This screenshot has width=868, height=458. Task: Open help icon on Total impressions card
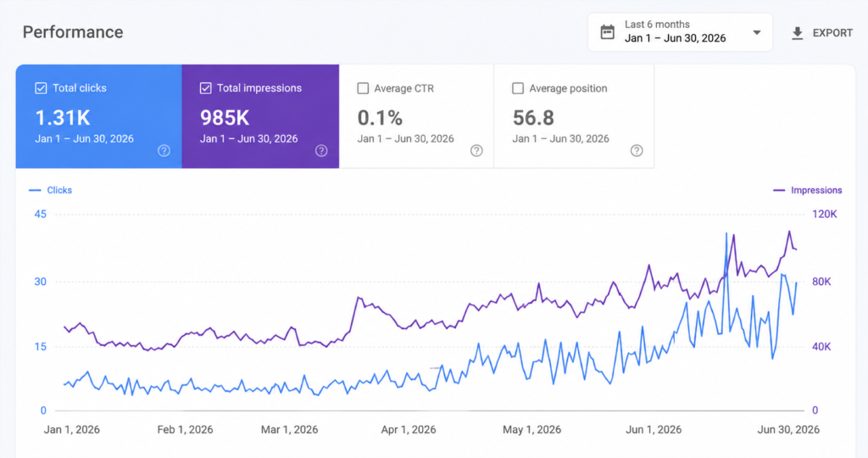(321, 151)
